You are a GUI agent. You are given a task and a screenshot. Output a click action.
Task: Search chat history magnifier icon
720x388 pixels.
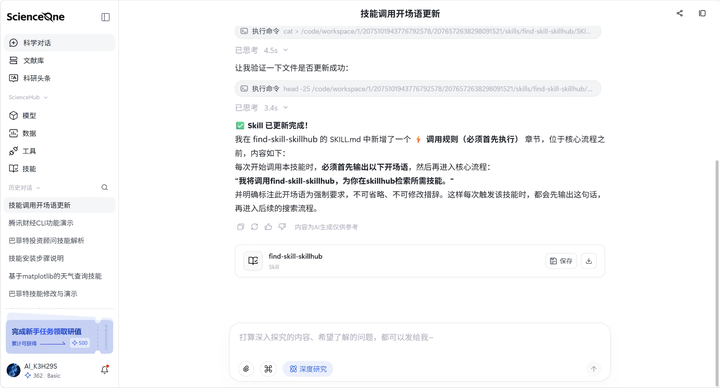(104, 187)
